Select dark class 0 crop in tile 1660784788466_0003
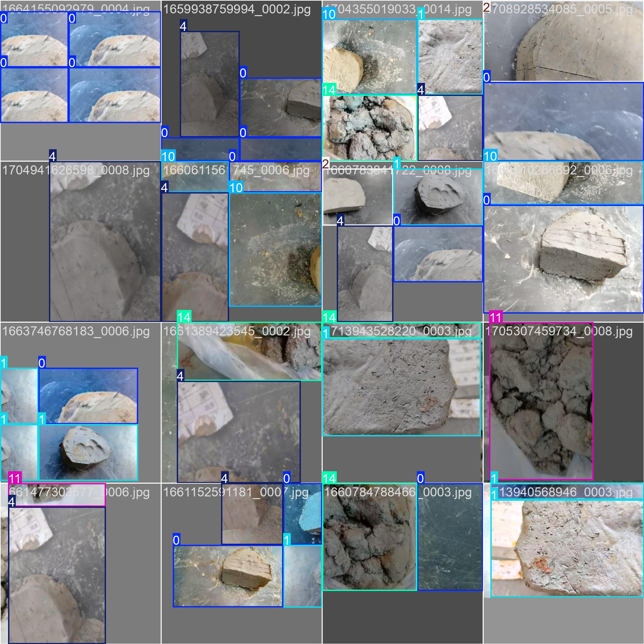This screenshot has height=644, width=644. click(450, 537)
